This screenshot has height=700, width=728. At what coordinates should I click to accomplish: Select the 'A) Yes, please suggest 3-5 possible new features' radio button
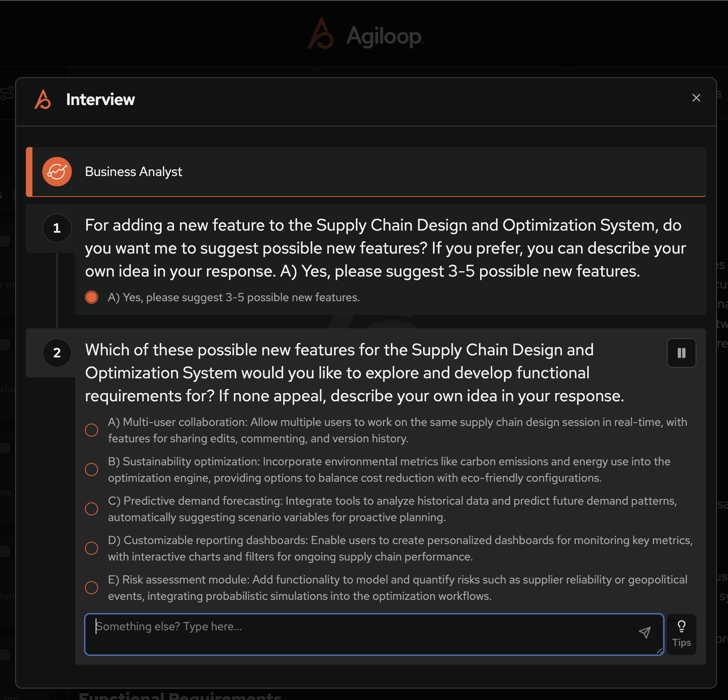point(92,297)
